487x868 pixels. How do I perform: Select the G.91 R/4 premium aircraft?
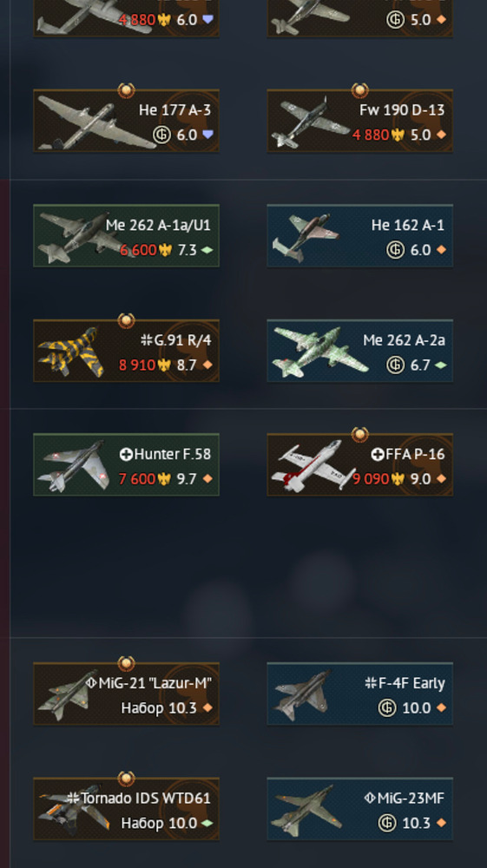[x=126, y=351]
